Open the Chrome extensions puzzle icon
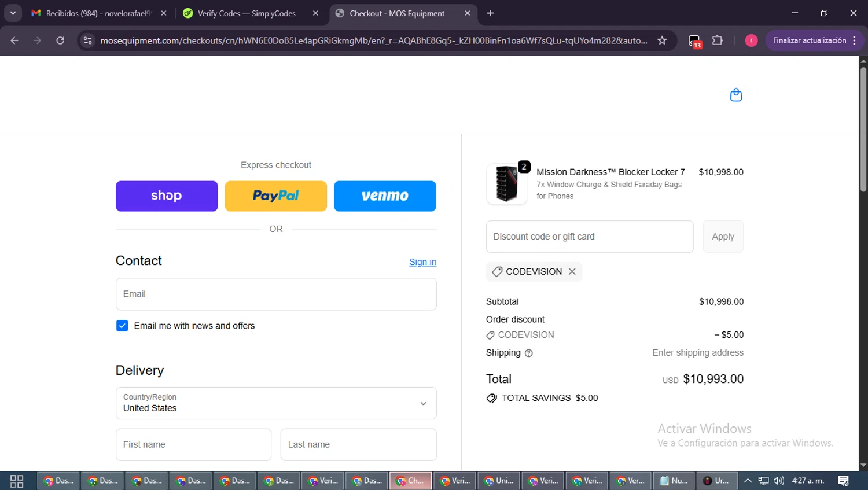 pyautogui.click(x=718, y=40)
